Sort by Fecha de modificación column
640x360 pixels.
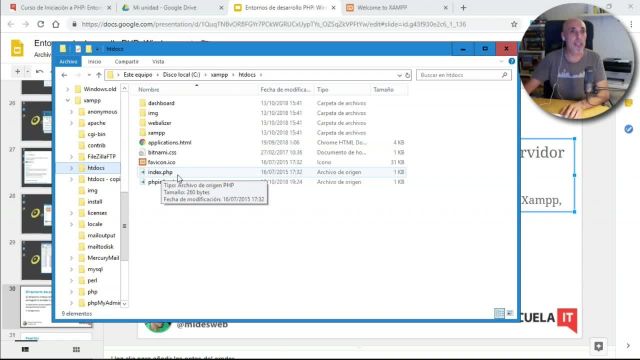click(x=286, y=89)
